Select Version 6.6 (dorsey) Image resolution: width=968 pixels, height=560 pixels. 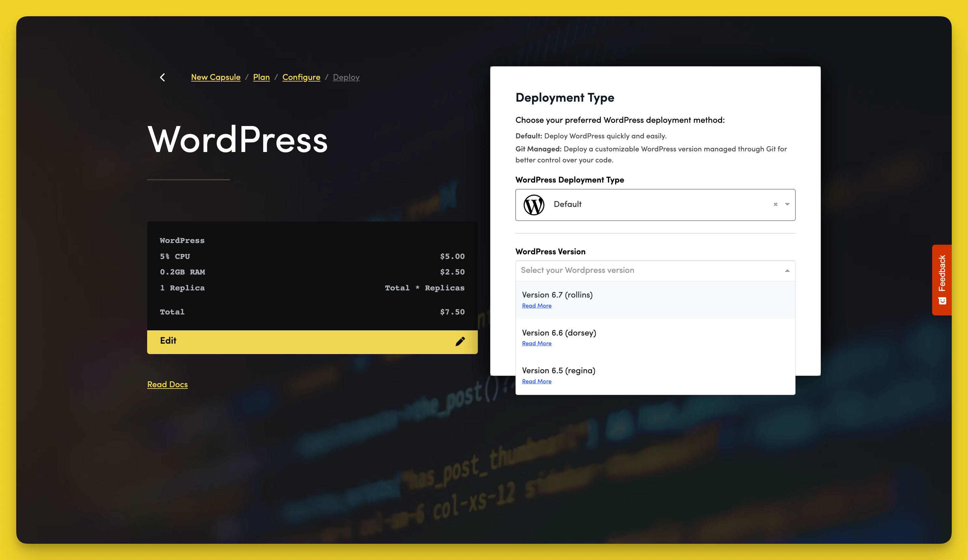point(559,333)
